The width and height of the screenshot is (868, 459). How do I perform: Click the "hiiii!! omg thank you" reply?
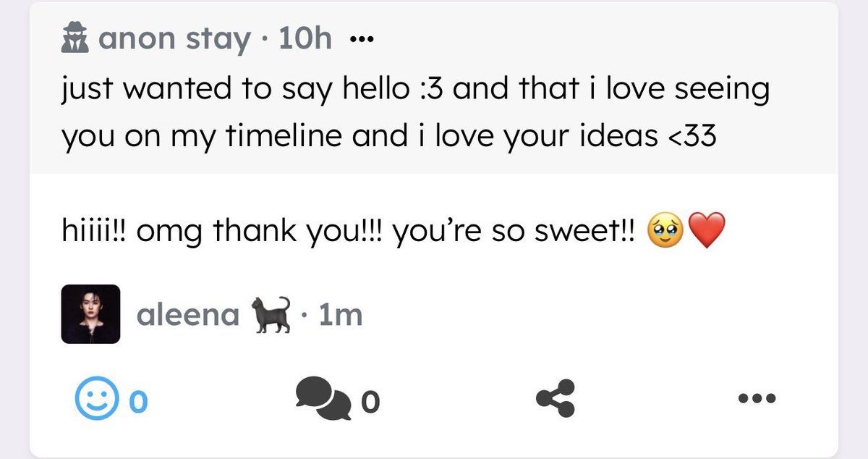(x=347, y=232)
